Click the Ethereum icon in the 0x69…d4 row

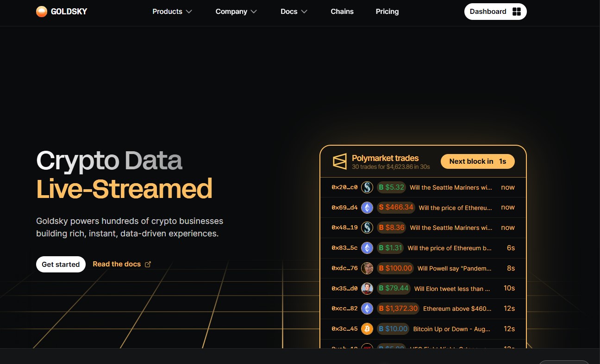pyautogui.click(x=367, y=208)
